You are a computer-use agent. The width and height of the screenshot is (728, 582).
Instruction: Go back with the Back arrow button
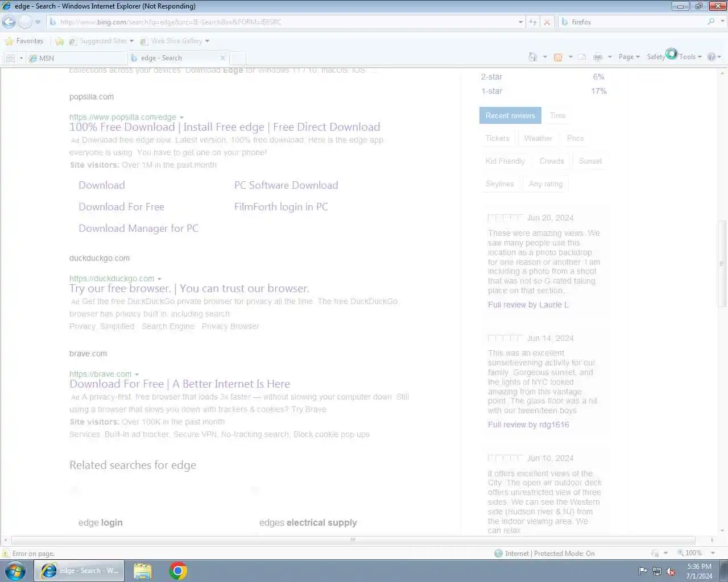click(9, 22)
